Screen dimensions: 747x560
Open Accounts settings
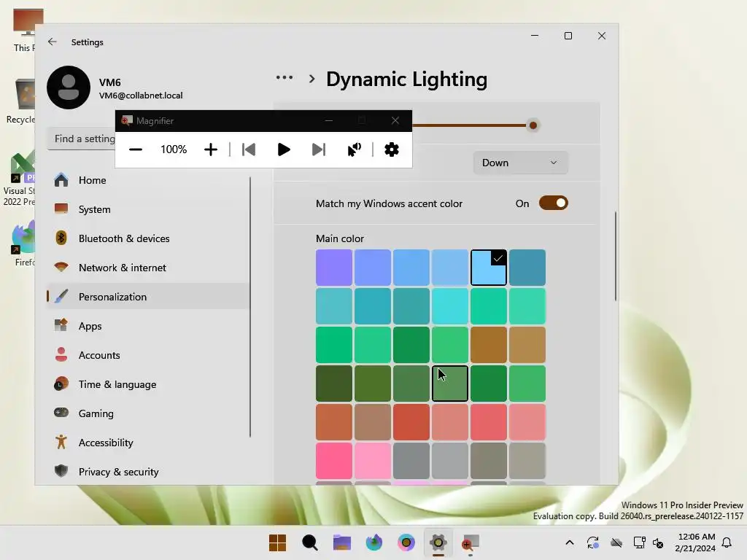point(147,355)
